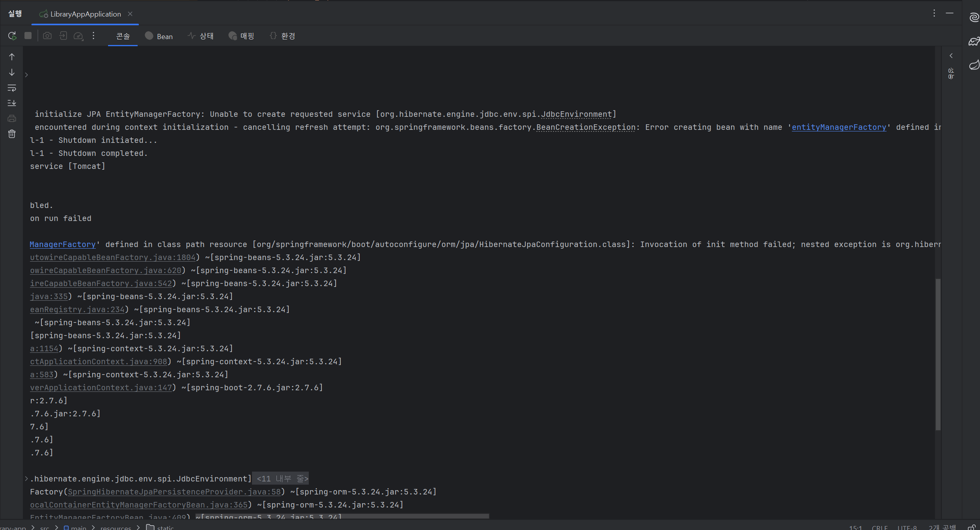Toggle soft-wrap in the console
The height and width of the screenshot is (530, 980).
pos(12,88)
